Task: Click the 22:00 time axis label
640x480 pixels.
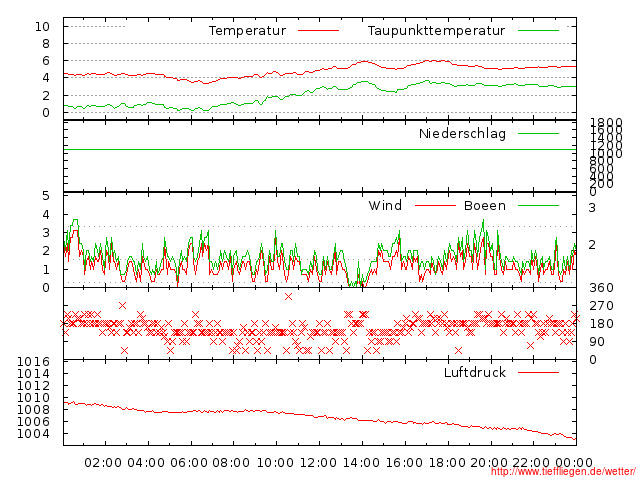Action: point(531,463)
